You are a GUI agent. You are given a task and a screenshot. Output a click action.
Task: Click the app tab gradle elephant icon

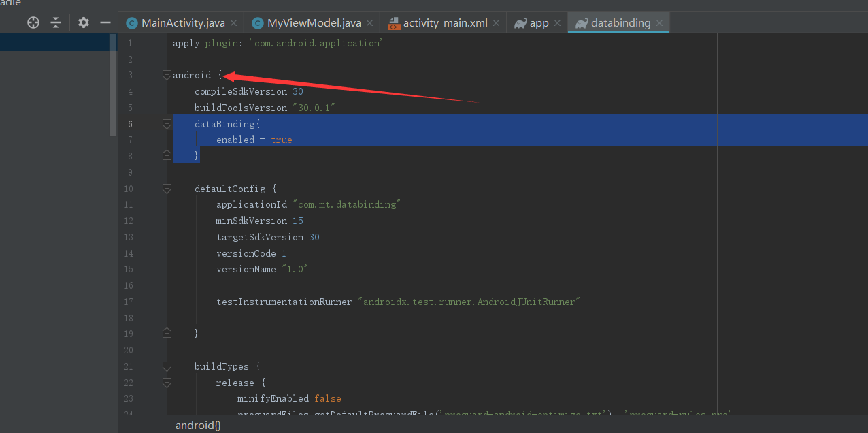(520, 23)
